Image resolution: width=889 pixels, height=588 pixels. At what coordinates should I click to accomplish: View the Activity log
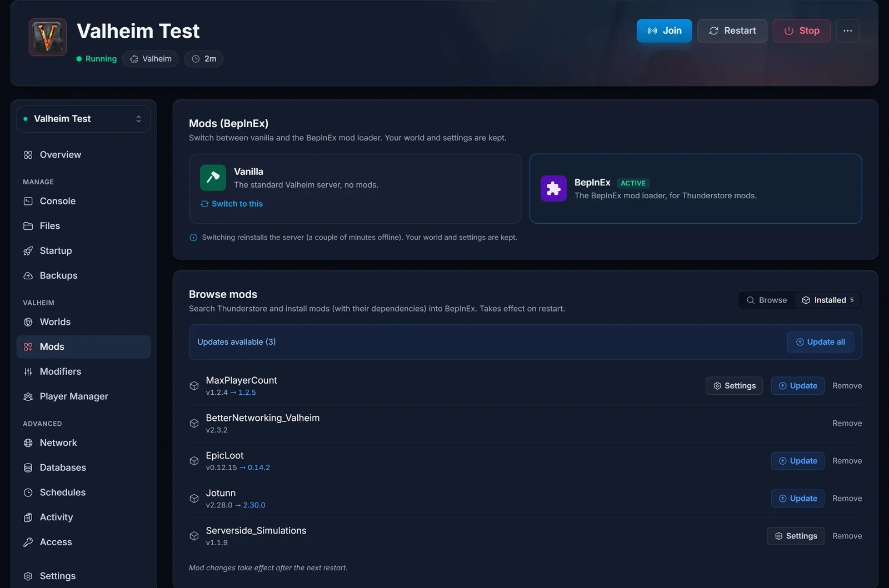pos(83,517)
